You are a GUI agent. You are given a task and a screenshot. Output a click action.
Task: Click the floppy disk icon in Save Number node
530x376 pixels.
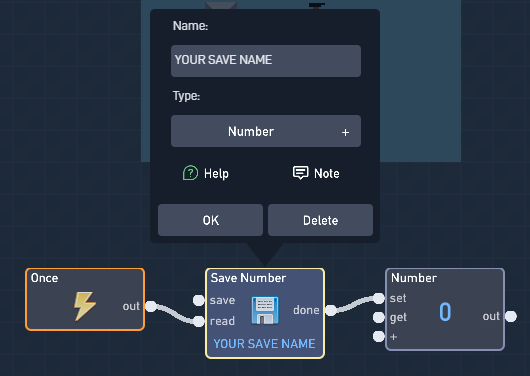pos(265,310)
